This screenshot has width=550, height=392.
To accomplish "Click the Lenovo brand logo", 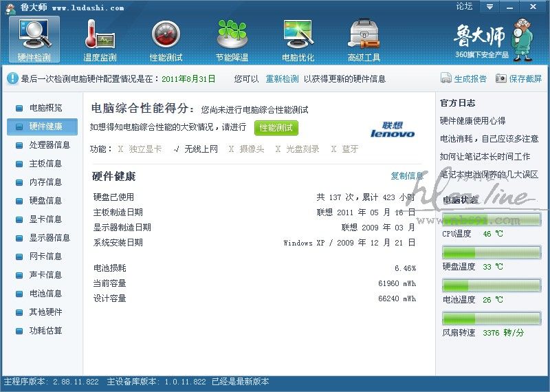I will [393, 129].
